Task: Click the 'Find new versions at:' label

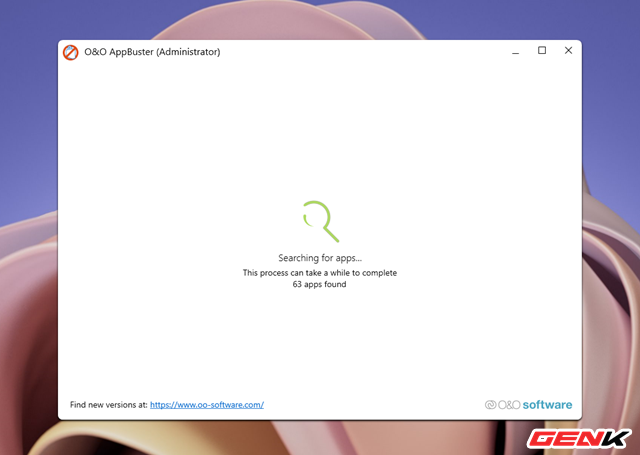Action: tap(109, 405)
